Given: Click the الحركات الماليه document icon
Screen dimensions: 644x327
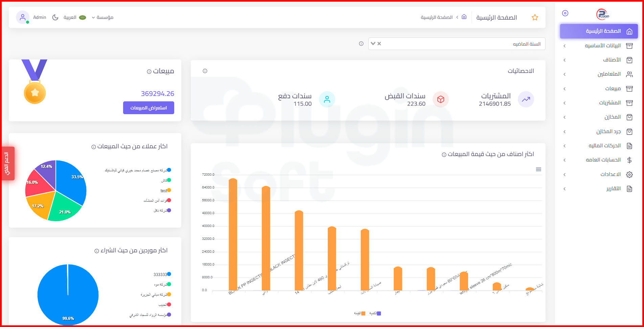Looking at the screenshot, I should [x=629, y=146].
